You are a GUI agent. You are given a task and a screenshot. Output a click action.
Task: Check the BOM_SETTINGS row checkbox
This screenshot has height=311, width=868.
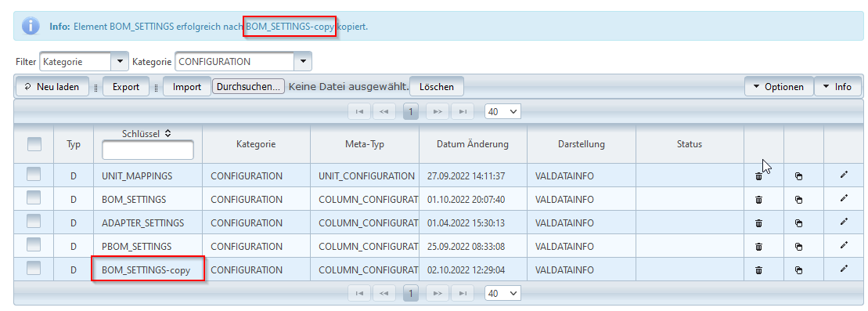coord(34,198)
